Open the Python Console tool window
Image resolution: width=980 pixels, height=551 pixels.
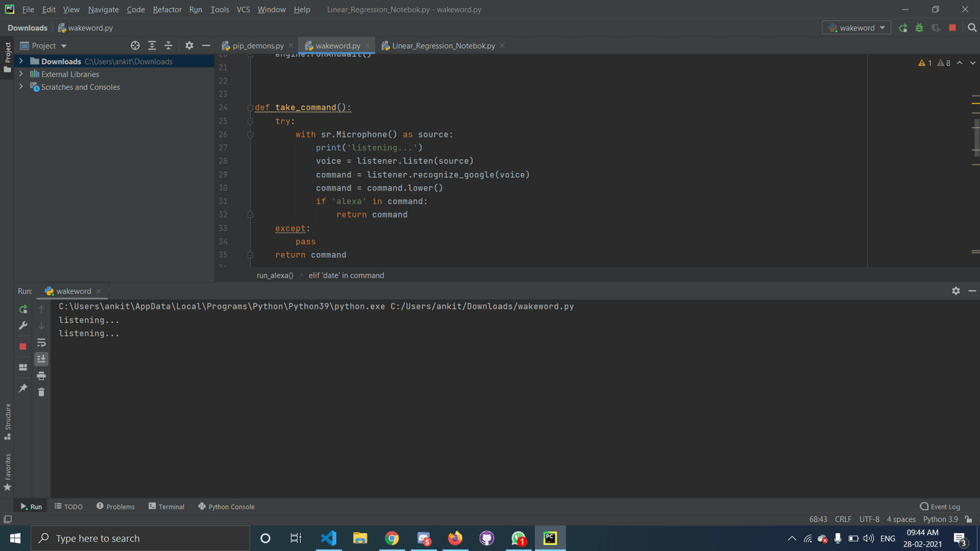226,506
